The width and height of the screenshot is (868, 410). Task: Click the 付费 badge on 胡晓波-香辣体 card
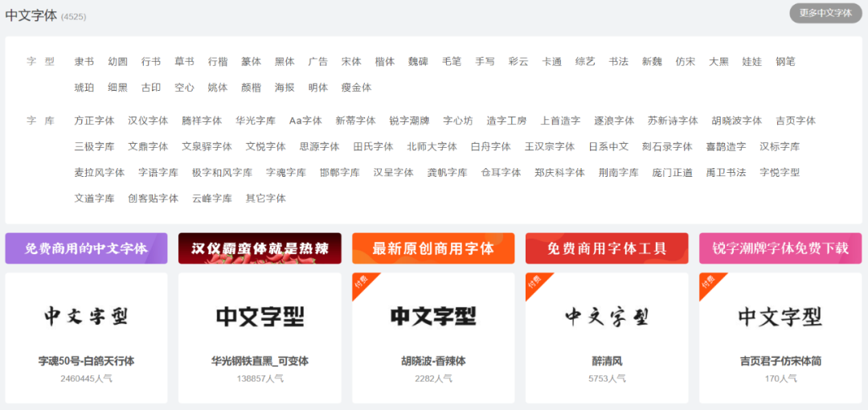pyautogui.click(x=362, y=282)
